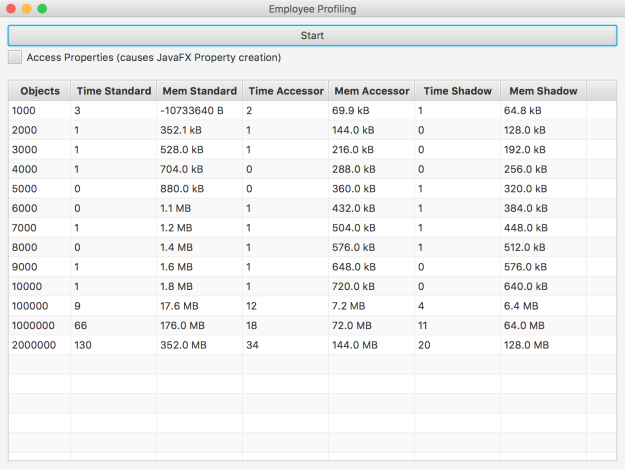Click the Time Standard value 66
Screen dimensions: 625x469
(114, 325)
